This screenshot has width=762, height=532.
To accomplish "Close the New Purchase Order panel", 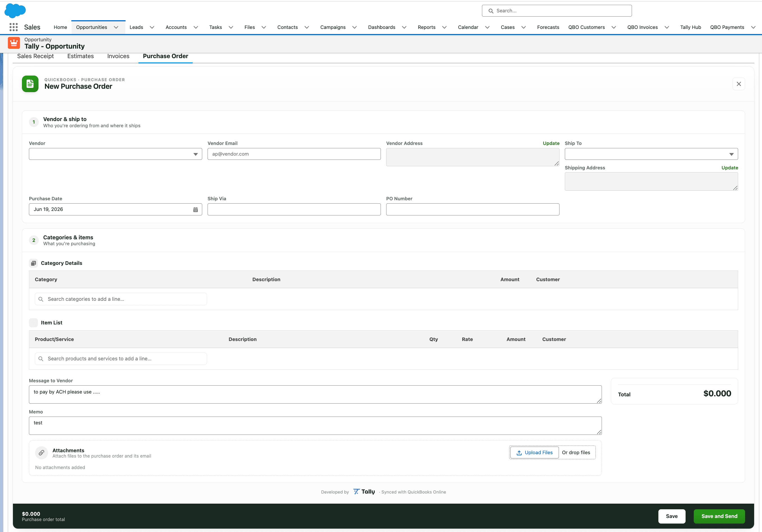I will click(739, 84).
